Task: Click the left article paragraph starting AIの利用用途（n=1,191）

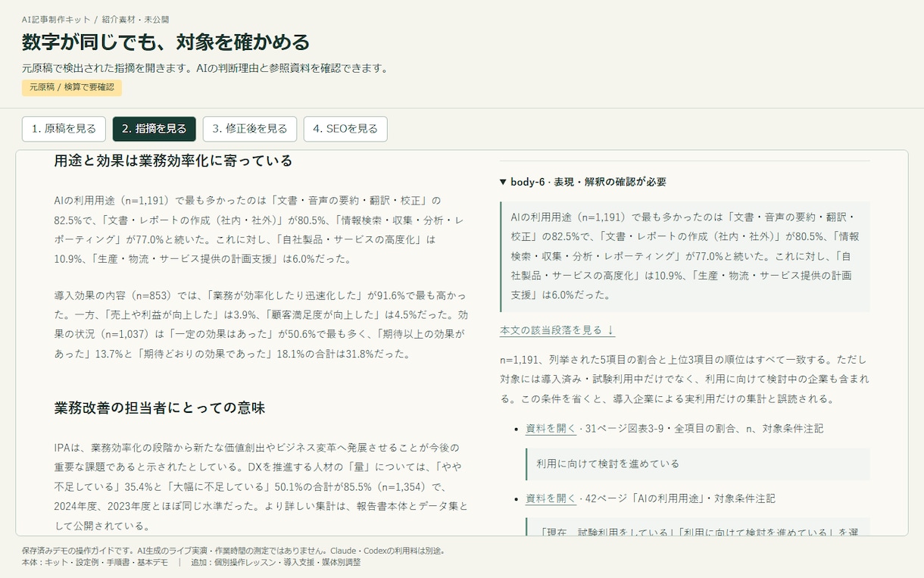Action: (x=258, y=230)
